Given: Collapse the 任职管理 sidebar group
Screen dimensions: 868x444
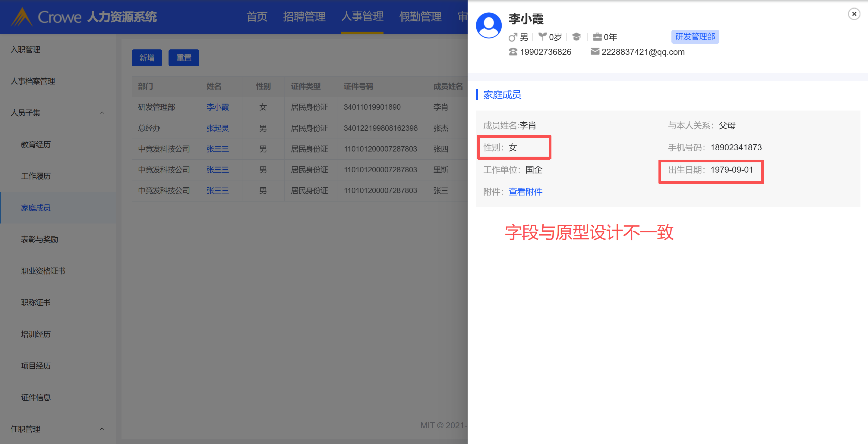Looking at the screenshot, I should coord(102,429).
